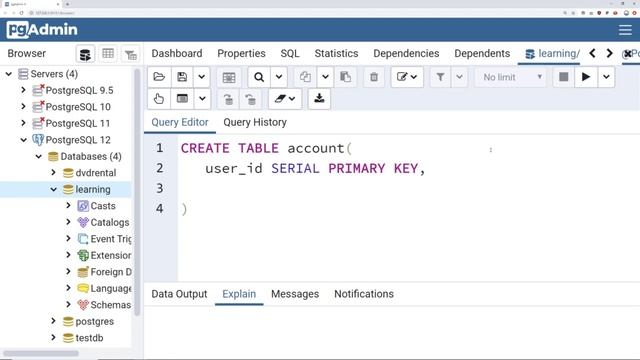640x360 pixels.
Task: Open the save options dropdown arrow
Action: click(x=202, y=77)
